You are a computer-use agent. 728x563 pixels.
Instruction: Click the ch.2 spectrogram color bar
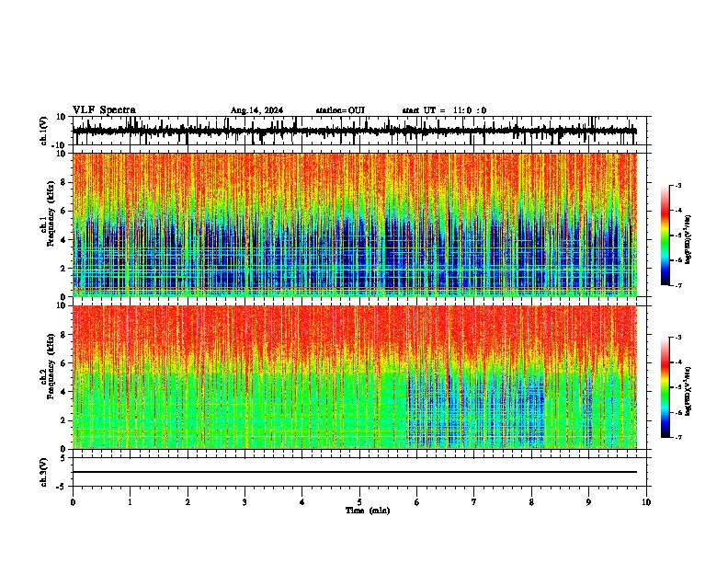pos(665,387)
